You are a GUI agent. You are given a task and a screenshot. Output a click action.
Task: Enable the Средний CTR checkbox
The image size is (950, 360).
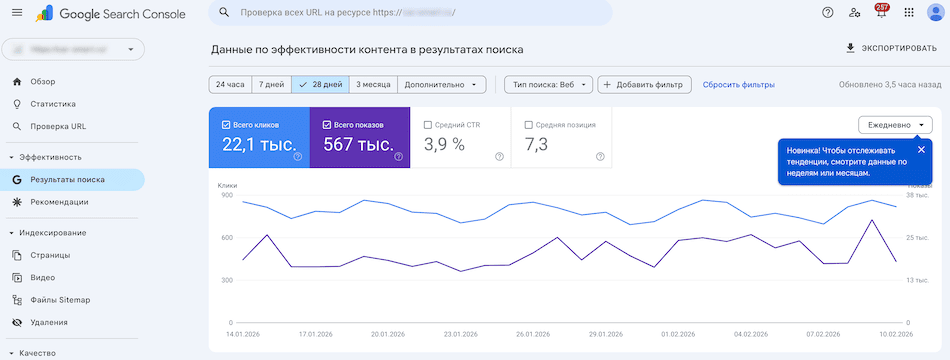pyautogui.click(x=428, y=125)
